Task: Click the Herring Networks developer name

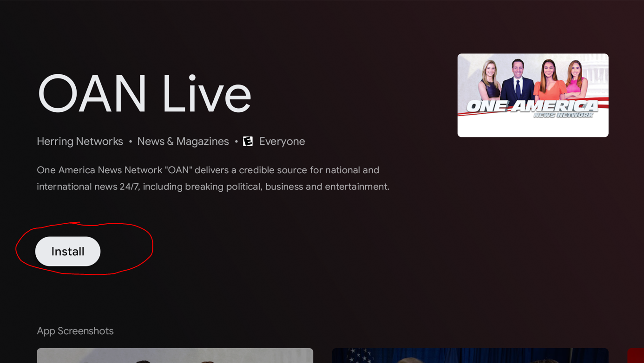Action: pos(80,141)
